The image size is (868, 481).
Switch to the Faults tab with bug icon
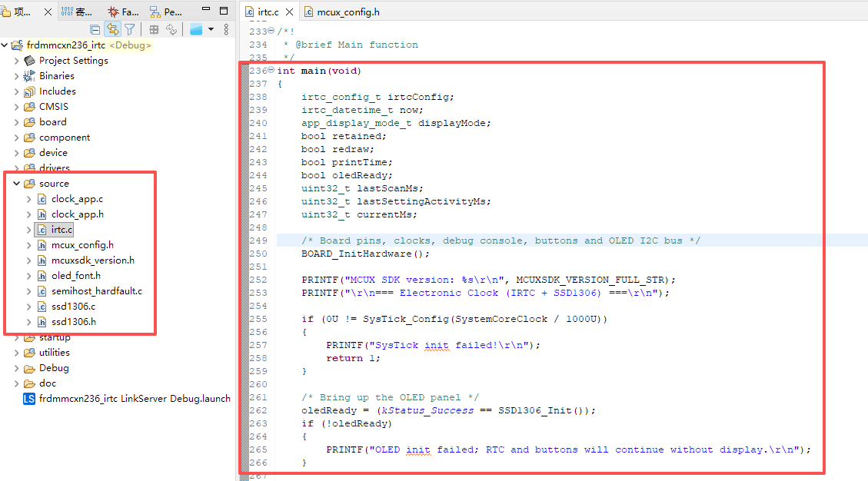pos(124,12)
